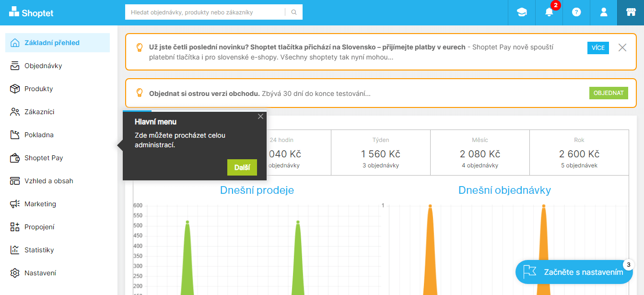Screen dimensions: 644x295
Task: Click the Marketing megaphone icon
Action: click(x=15, y=204)
